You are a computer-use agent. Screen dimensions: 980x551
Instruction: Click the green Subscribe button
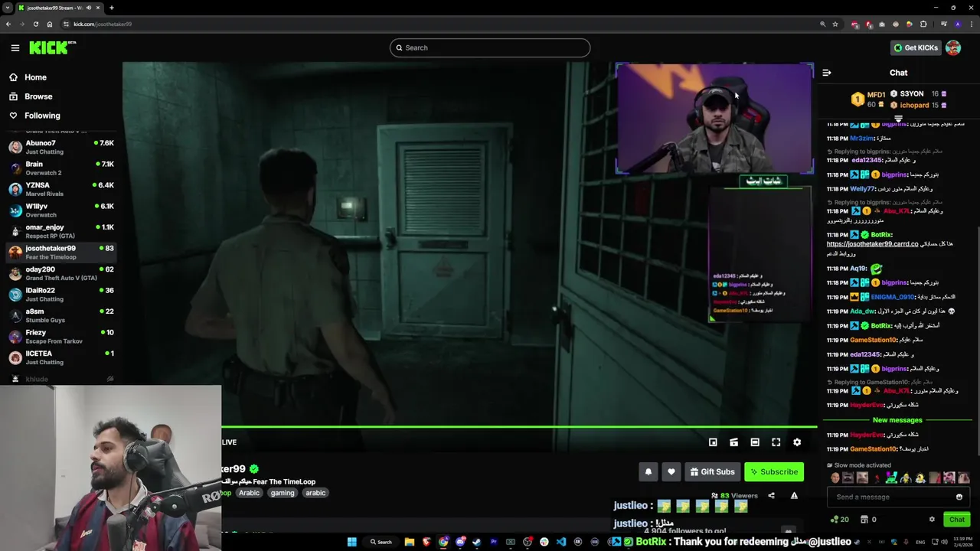[774, 472]
